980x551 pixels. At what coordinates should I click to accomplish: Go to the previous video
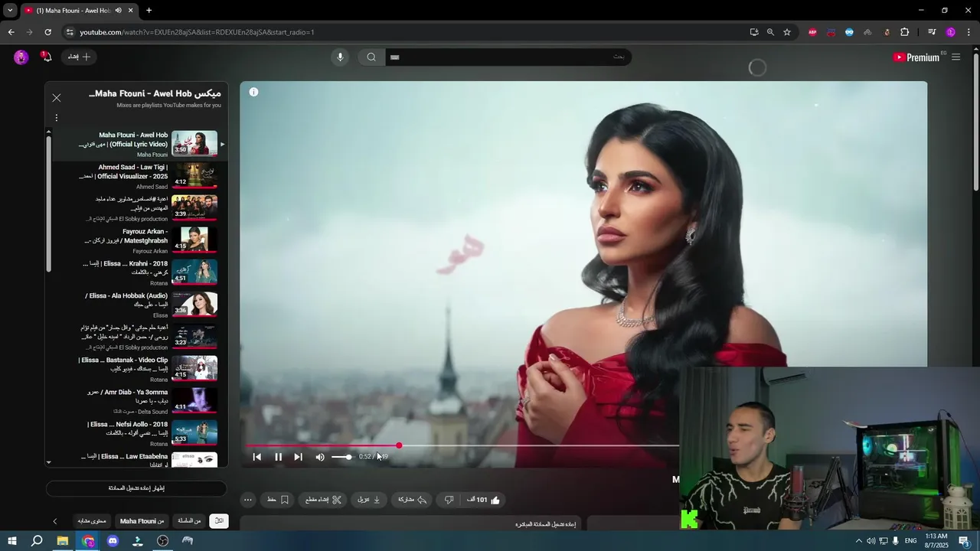click(x=257, y=457)
